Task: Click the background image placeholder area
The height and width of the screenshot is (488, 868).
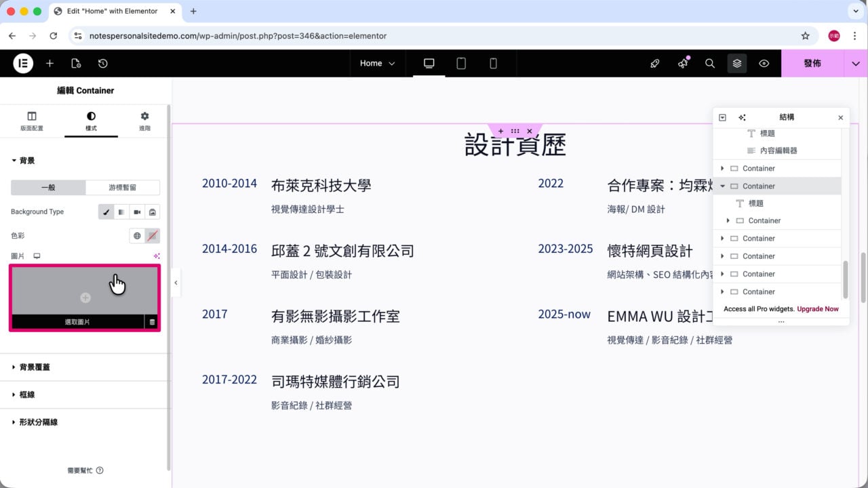Action: [85, 291]
